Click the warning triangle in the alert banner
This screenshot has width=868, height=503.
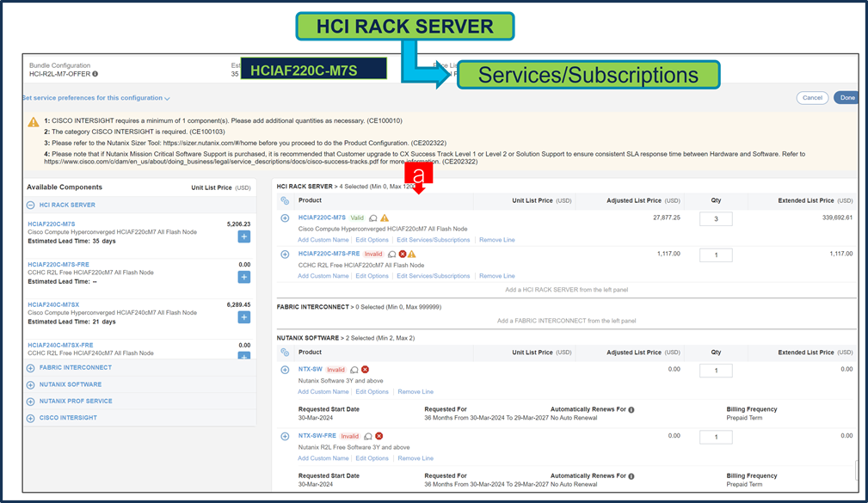(34, 122)
